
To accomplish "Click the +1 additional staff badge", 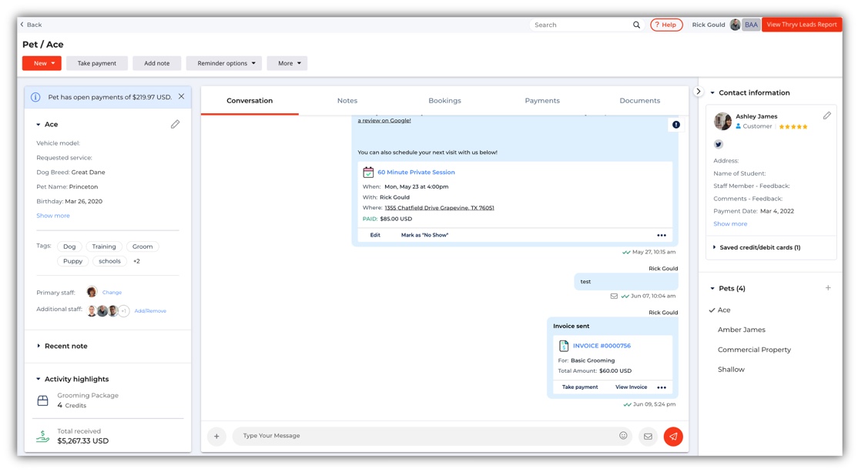I will 124,311.
